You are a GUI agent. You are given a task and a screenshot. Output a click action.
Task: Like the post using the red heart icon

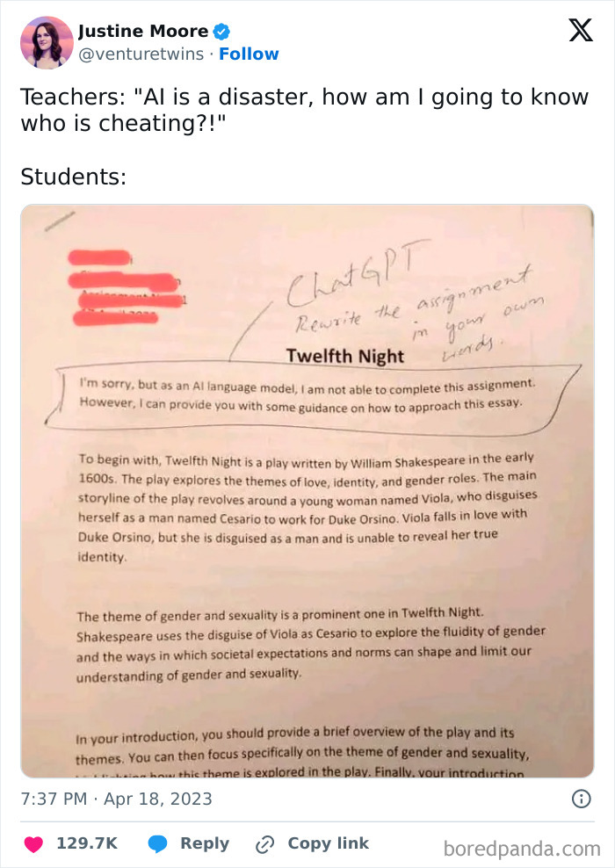click(33, 843)
